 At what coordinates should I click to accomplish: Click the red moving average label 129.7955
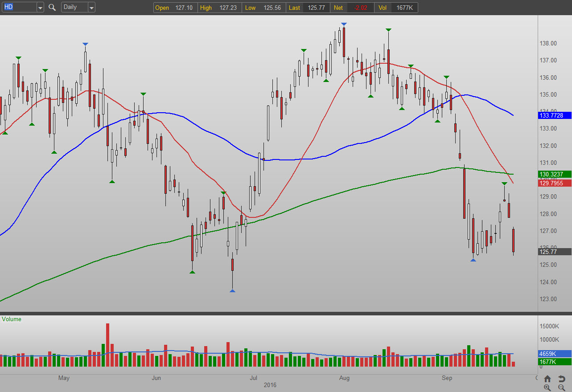555,183
